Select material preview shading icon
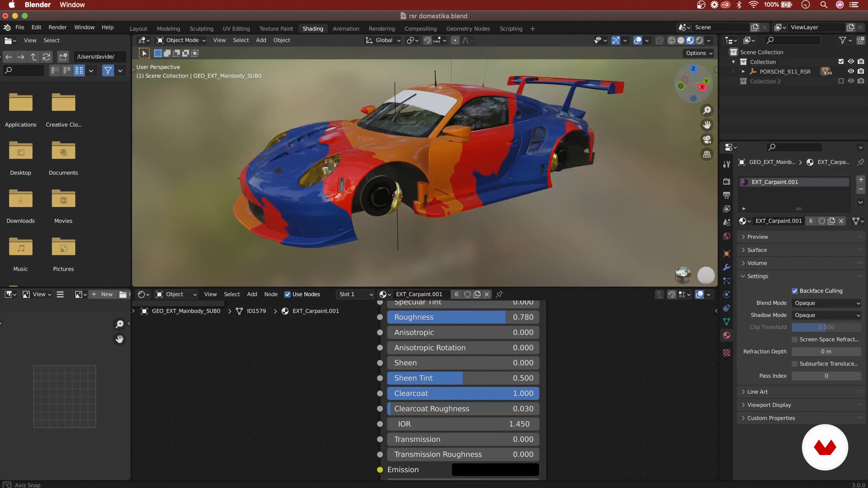Viewport: 868px width, 488px height. pos(690,40)
